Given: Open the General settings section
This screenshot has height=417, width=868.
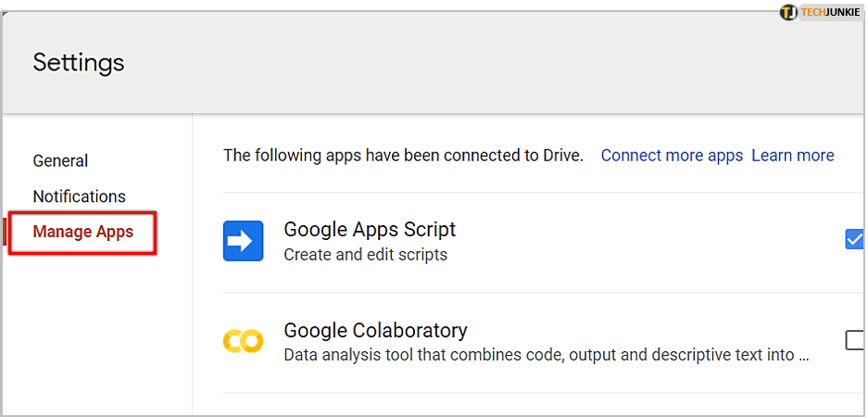Looking at the screenshot, I should 60,161.
